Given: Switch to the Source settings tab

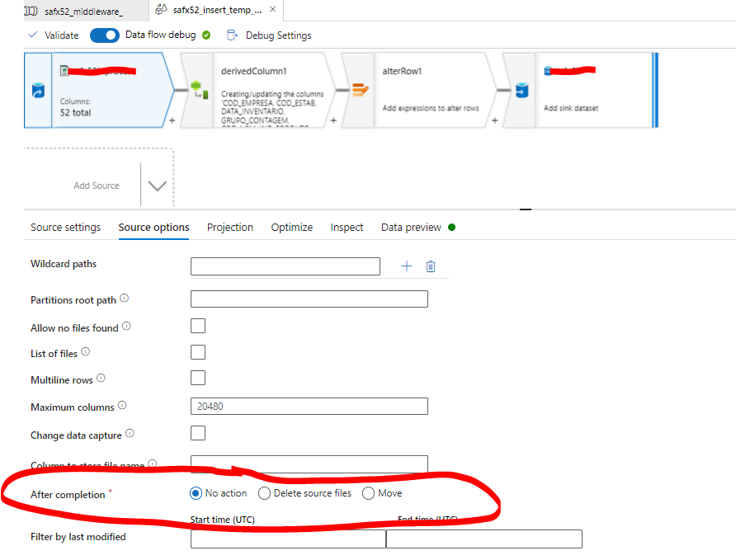Looking at the screenshot, I should coord(66,228).
